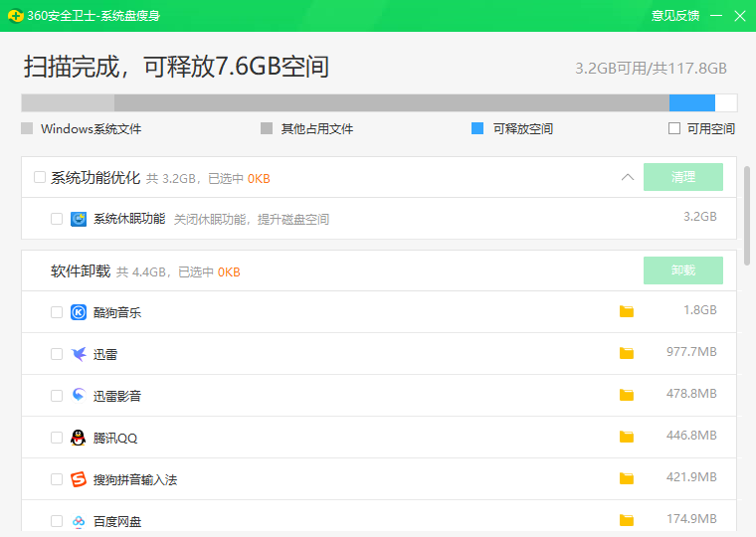Click the 迅雷影音 label

coord(117,396)
